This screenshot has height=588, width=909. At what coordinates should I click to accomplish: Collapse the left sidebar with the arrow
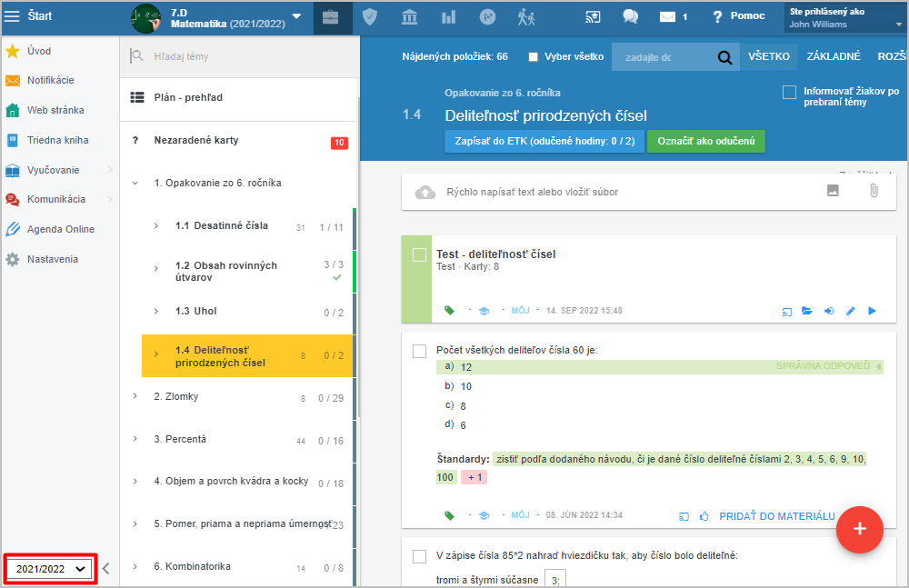pyautogui.click(x=106, y=568)
